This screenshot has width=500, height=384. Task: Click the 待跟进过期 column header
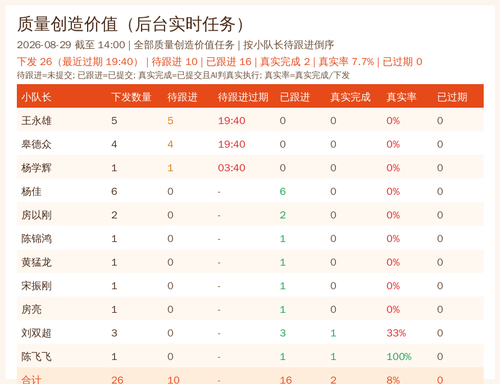tap(243, 97)
